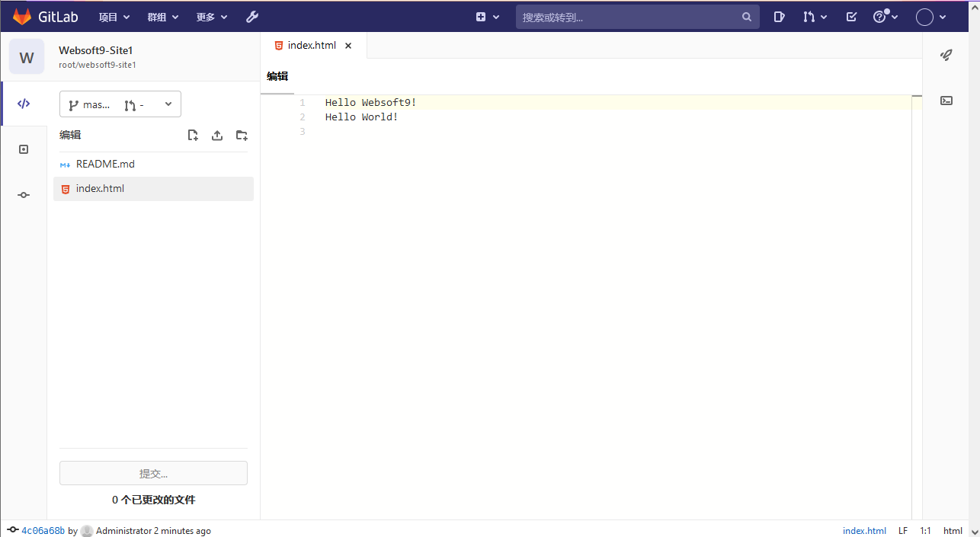
Task: Open the user avatar menu
Action: point(931,17)
